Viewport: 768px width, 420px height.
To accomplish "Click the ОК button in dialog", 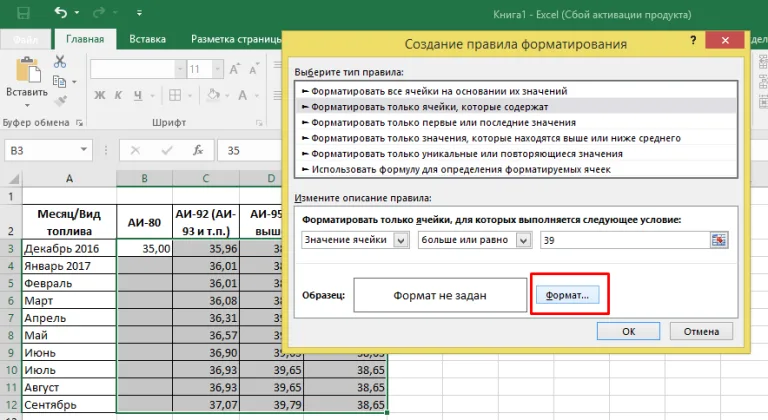I will 628,331.
